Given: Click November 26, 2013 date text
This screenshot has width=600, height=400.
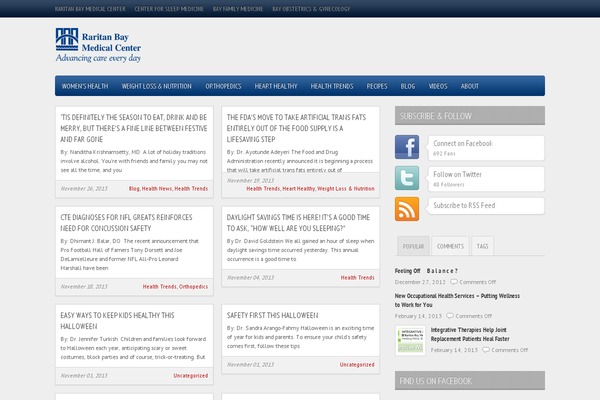Looking at the screenshot, I should click(x=84, y=189).
